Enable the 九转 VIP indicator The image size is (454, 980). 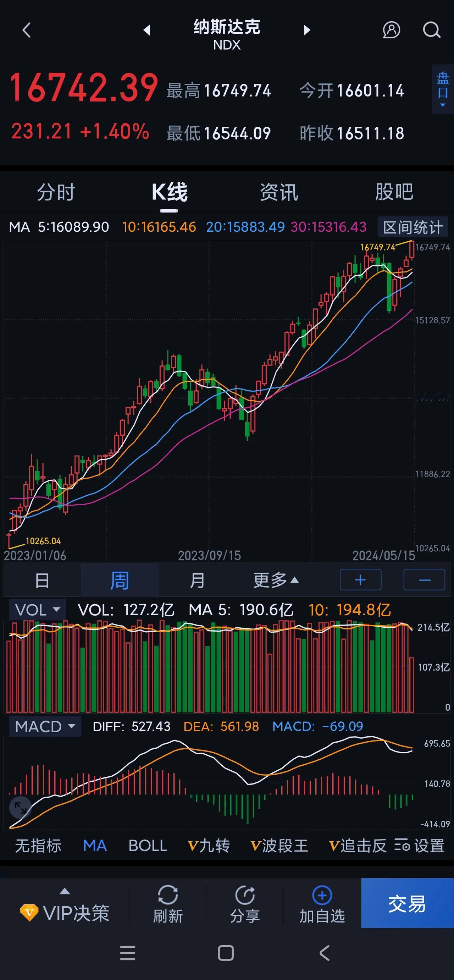click(209, 846)
